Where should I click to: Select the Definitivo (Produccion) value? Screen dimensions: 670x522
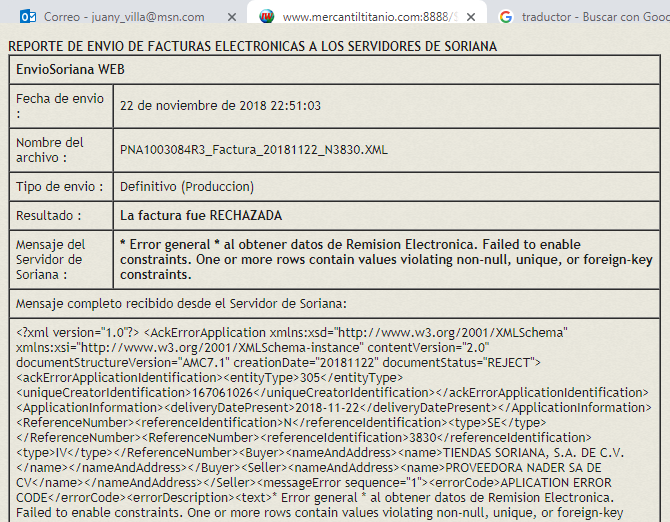coord(187,187)
